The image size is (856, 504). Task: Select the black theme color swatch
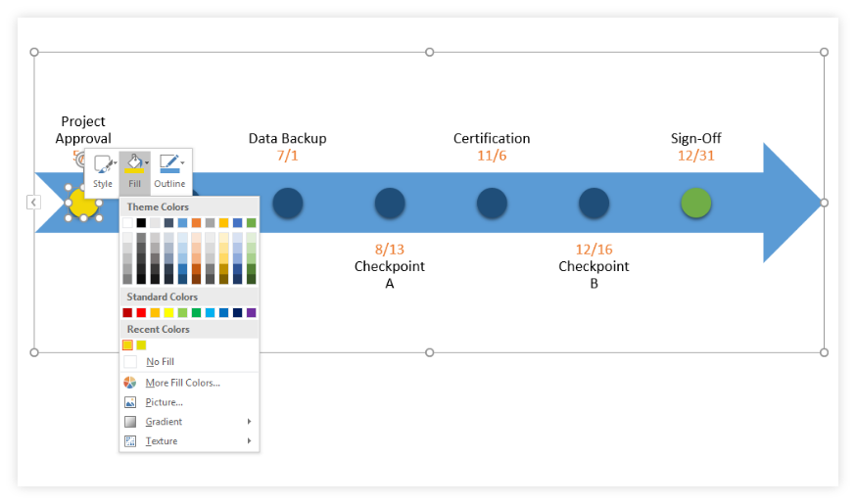[x=141, y=223]
